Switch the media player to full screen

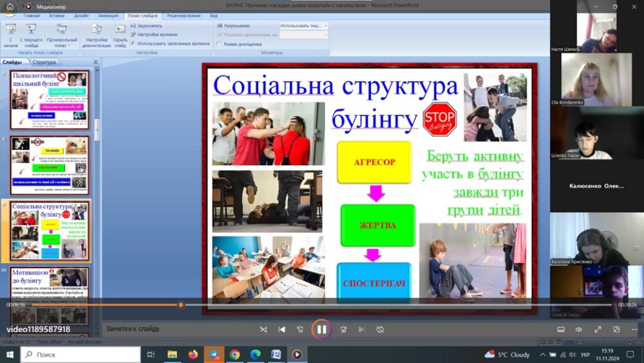point(598,329)
